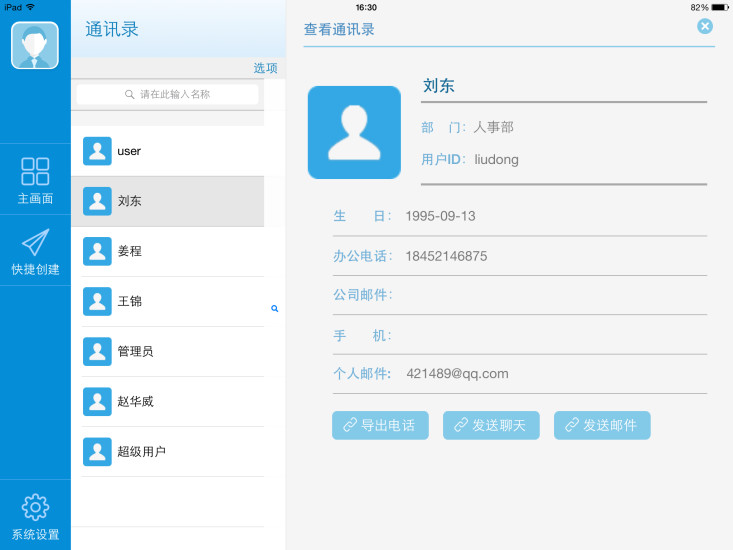Image resolution: width=733 pixels, height=550 pixels.
Task: Tap the small index search icon
Action: click(x=275, y=309)
